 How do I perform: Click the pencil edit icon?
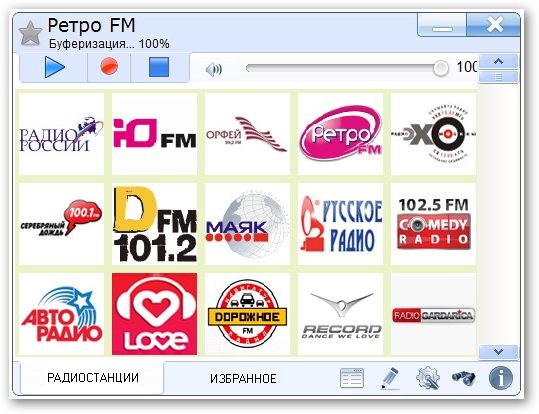click(390, 378)
